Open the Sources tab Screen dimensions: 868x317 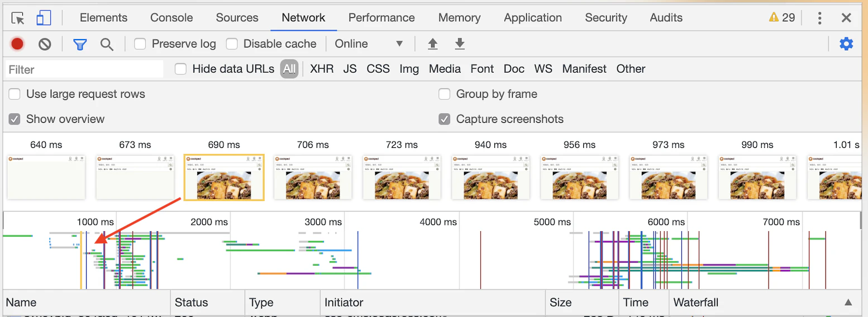tap(237, 18)
